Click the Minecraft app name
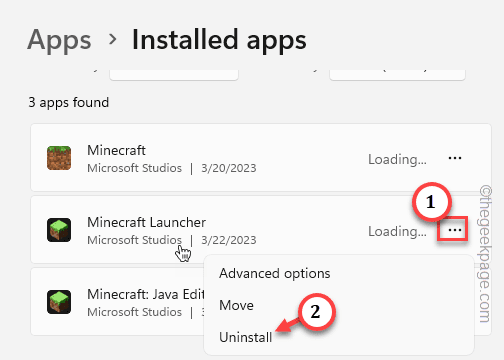 116,150
